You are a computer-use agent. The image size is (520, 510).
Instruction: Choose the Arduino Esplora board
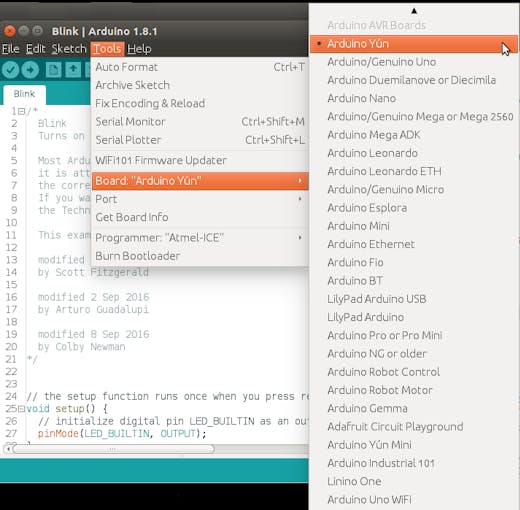tap(414, 208)
